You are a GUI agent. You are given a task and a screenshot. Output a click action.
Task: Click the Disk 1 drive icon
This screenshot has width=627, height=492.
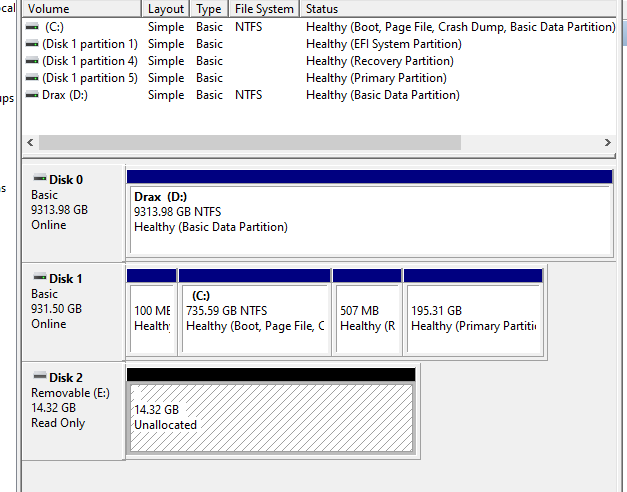pos(40,277)
